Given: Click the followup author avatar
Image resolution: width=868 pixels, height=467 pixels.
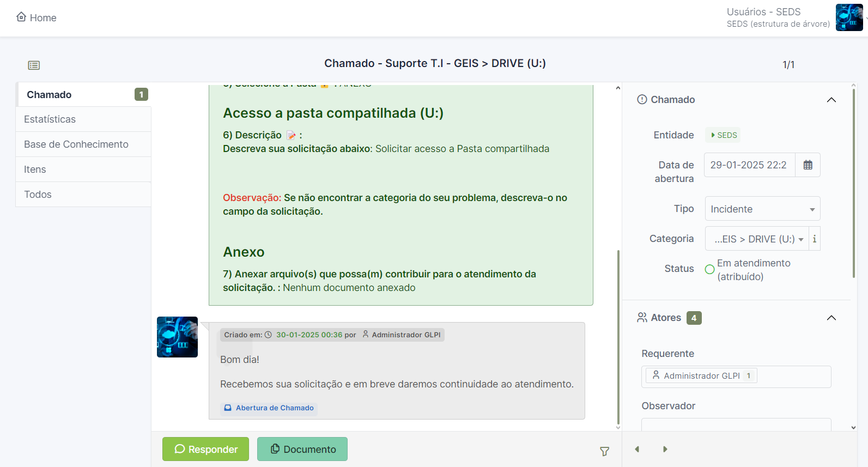Looking at the screenshot, I should pyautogui.click(x=177, y=337).
